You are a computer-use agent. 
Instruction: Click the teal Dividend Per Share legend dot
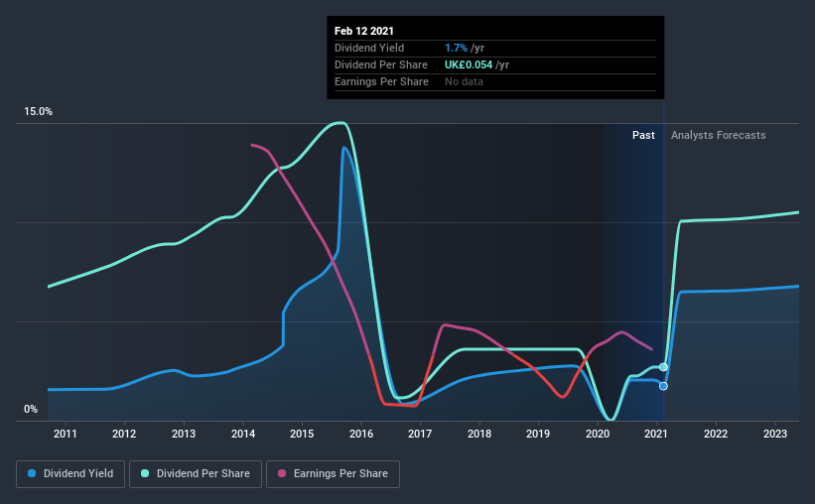[x=145, y=473]
